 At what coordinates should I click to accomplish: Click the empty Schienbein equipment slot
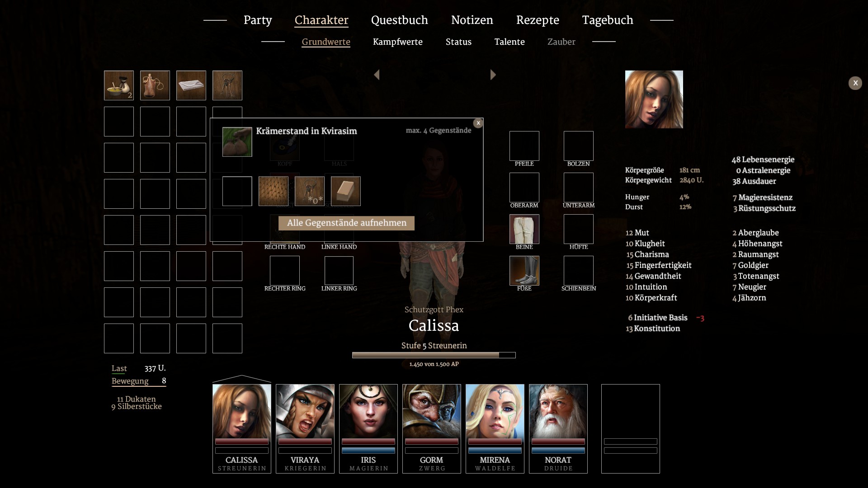579,271
